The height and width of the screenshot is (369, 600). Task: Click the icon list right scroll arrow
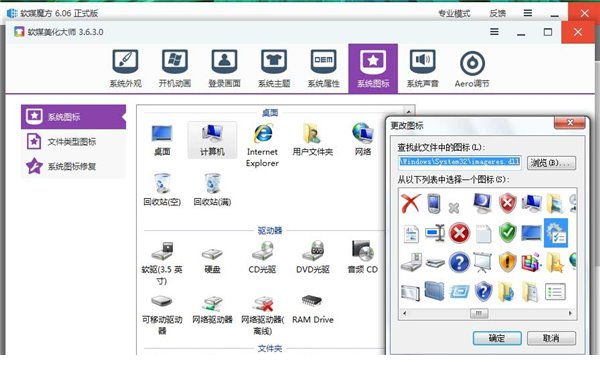click(570, 313)
